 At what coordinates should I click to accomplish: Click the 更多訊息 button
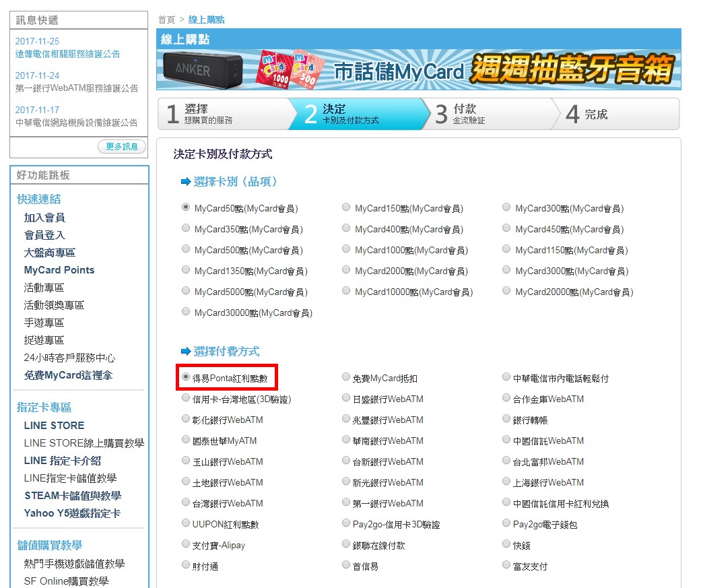point(122,147)
